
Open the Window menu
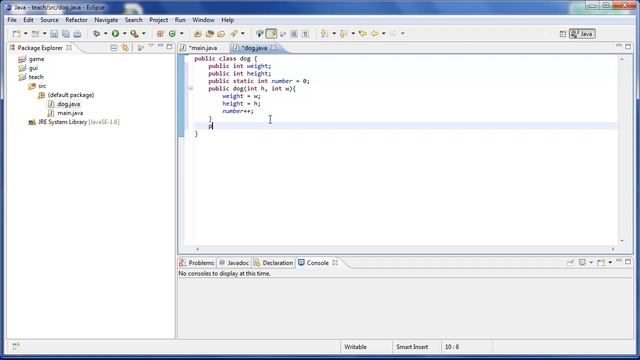coord(203,20)
